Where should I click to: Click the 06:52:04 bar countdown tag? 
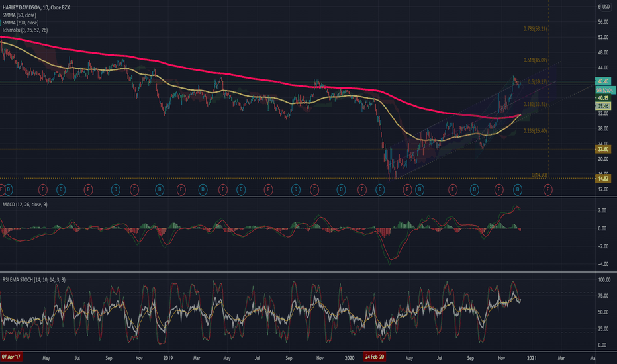pyautogui.click(x=604, y=90)
